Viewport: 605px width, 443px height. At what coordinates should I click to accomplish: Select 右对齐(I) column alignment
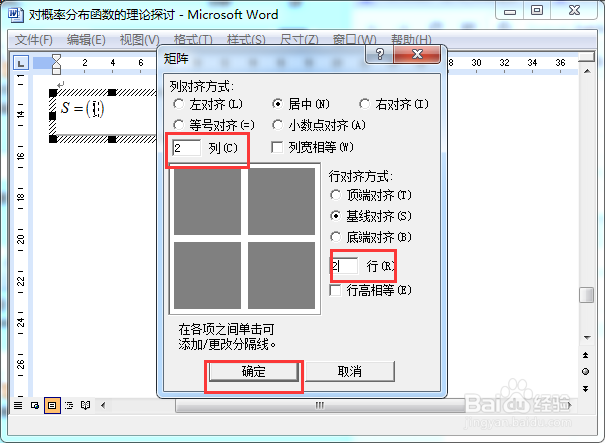click(394, 104)
